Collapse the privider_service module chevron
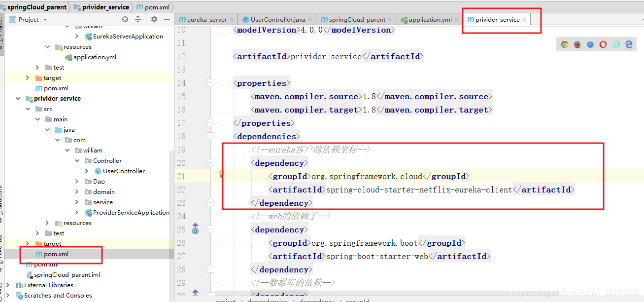Viewport: 644px width, 302px height. pos(18,99)
